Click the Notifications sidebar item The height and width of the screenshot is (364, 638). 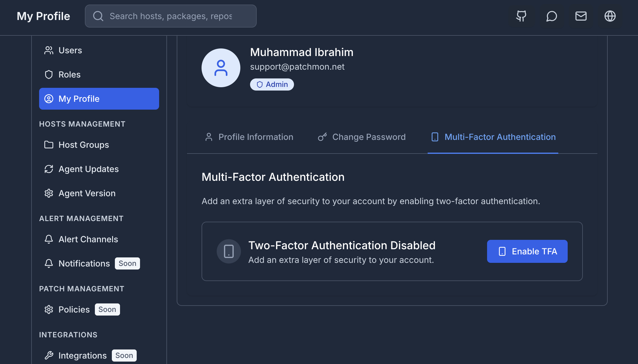(x=84, y=263)
